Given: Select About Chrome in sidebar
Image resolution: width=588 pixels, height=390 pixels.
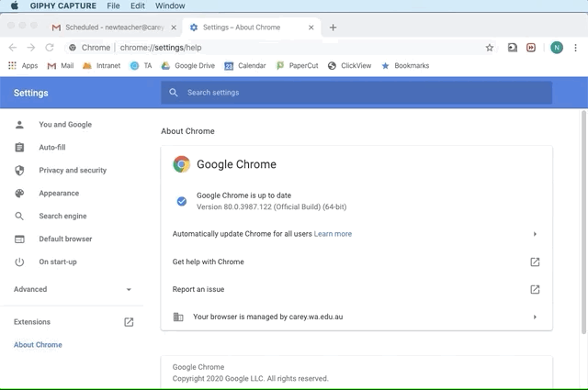Looking at the screenshot, I should [38, 345].
